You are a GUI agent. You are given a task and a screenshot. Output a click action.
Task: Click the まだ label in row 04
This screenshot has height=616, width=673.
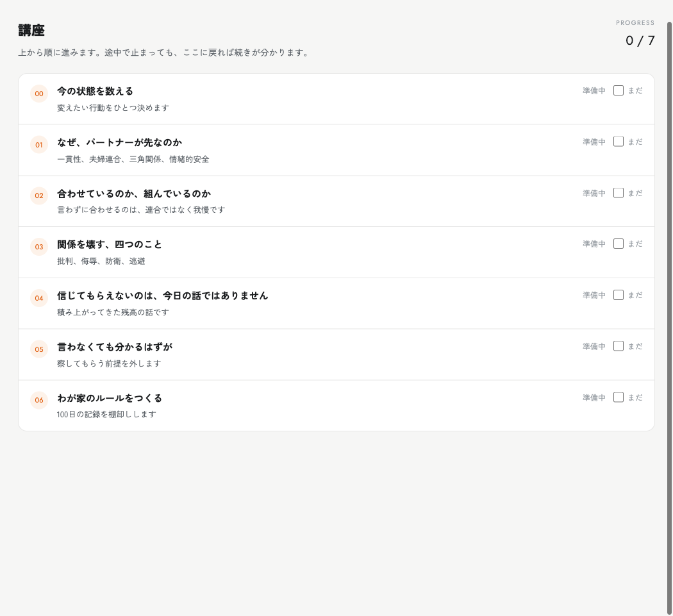pyautogui.click(x=635, y=295)
